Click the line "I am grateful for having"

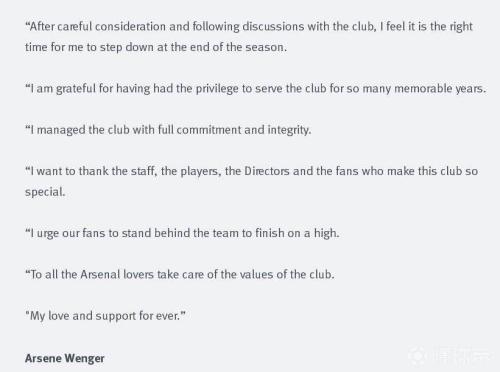click(255, 89)
